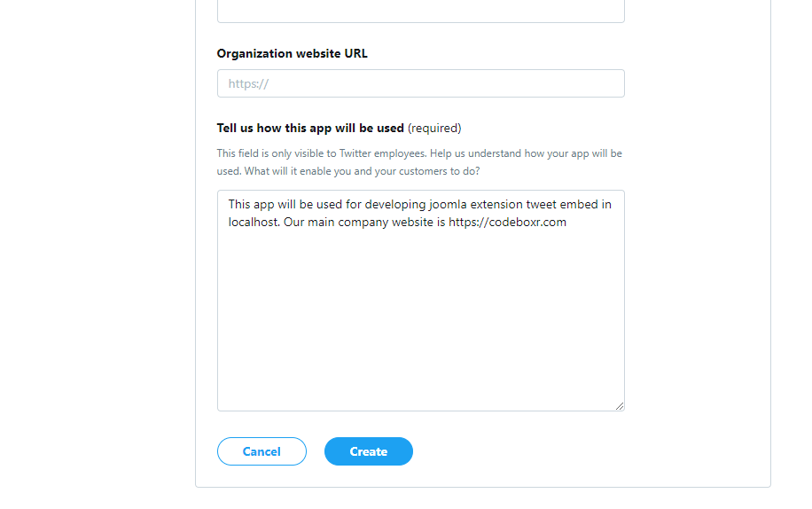The width and height of the screenshot is (812, 509).
Task: Place cursor on the word 'joomla' in textarea
Action: (x=448, y=205)
